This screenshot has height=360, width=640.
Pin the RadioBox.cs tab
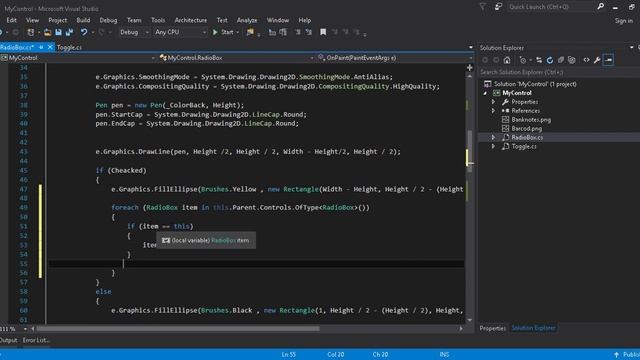pyautogui.click(x=41, y=47)
